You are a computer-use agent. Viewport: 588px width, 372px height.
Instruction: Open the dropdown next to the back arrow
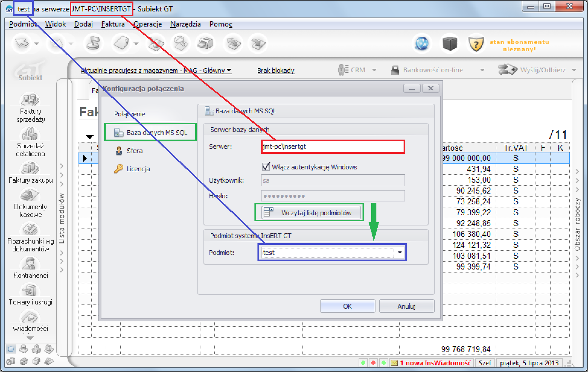[x=37, y=44]
